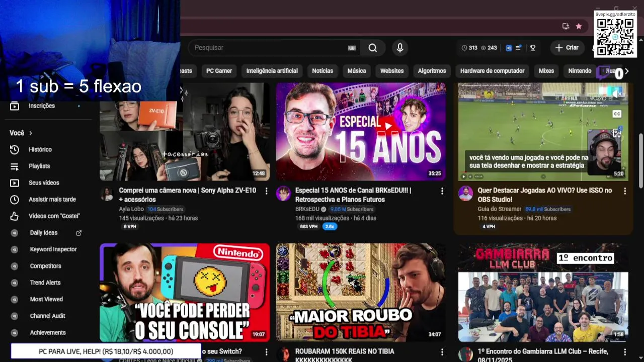
Task: Toggle CC captions on the preview video
Action: tap(617, 114)
